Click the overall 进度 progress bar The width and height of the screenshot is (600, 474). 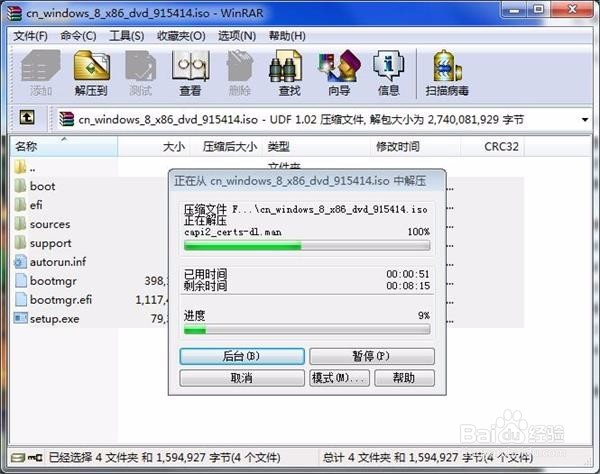click(307, 329)
